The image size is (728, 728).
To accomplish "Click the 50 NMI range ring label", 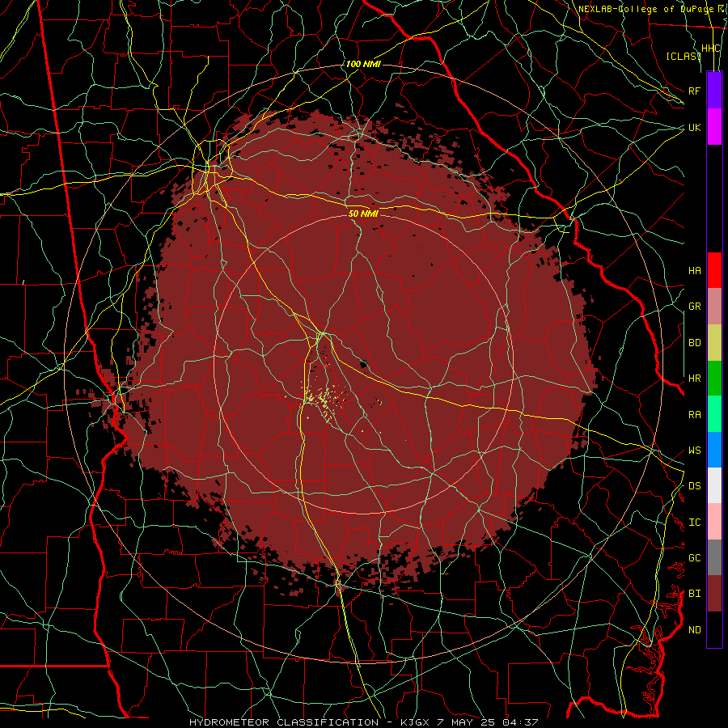I will click(363, 214).
